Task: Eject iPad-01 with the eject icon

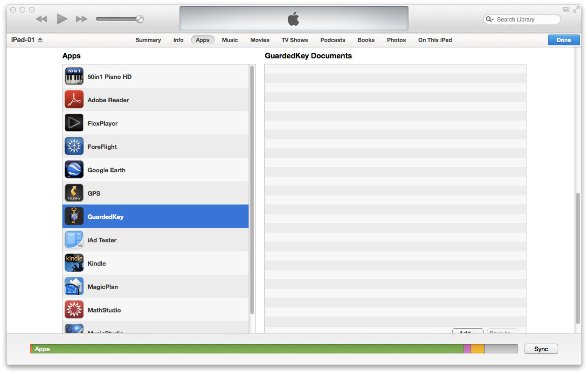Action: pos(40,40)
